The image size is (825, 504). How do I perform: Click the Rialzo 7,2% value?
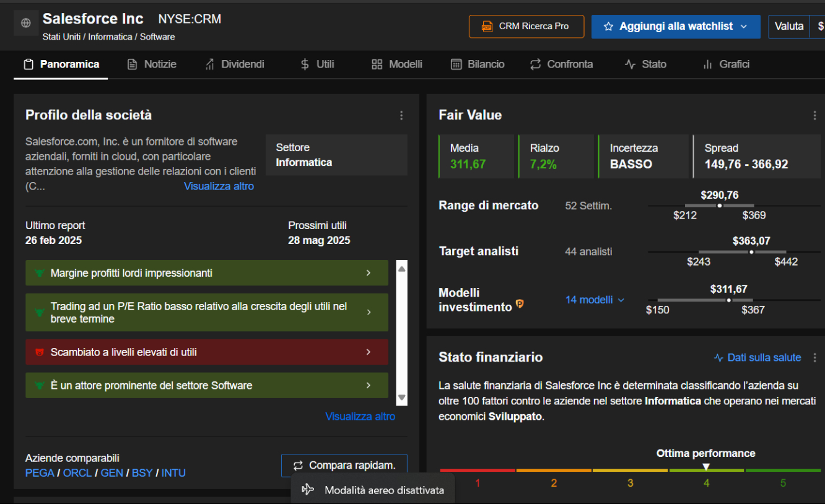pos(543,164)
